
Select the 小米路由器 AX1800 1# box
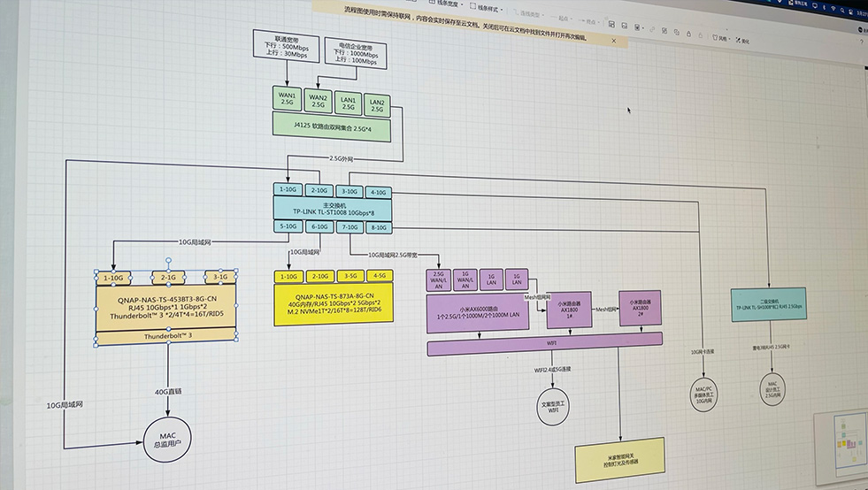569,310
